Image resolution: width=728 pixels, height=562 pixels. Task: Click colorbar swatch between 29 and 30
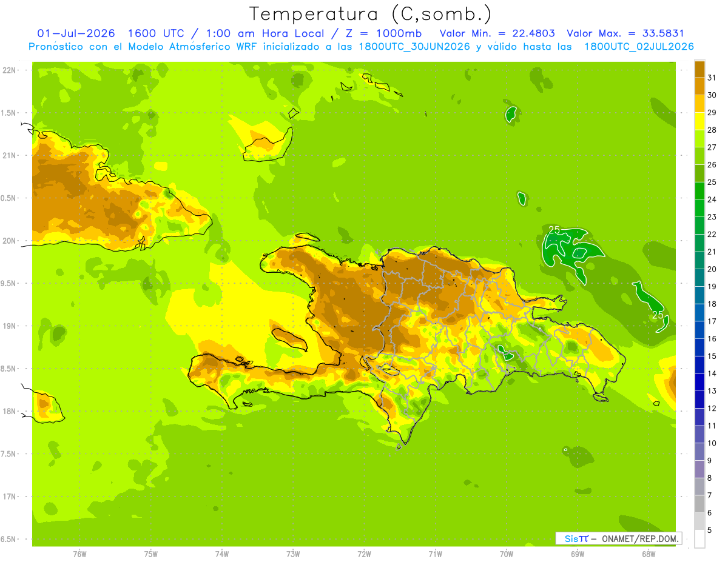pos(699,104)
